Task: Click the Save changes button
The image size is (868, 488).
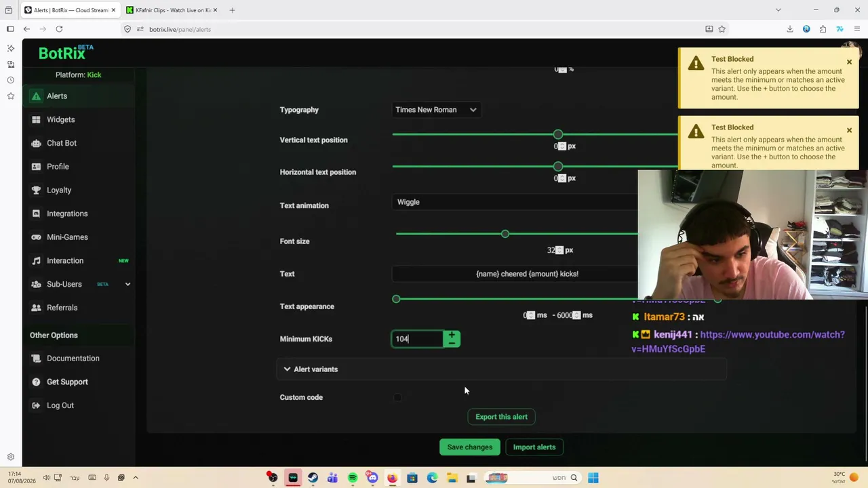Action: tap(469, 447)
